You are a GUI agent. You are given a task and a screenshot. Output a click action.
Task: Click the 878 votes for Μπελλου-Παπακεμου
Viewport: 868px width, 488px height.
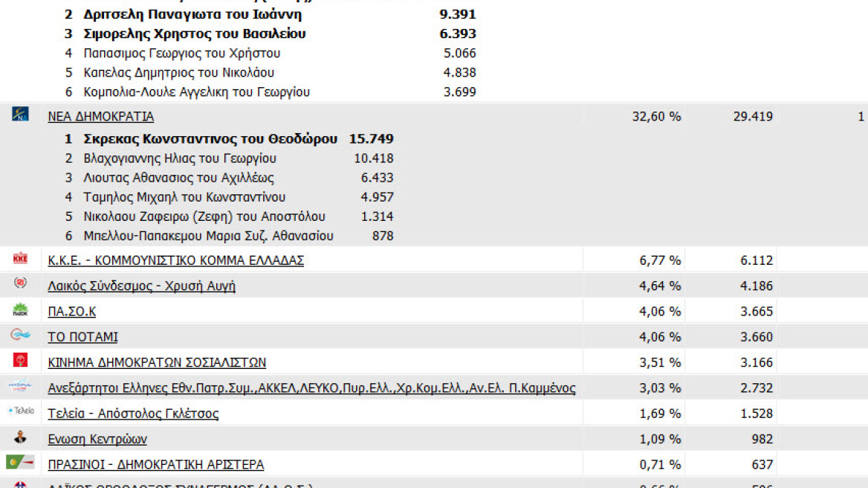coord(383,236)
